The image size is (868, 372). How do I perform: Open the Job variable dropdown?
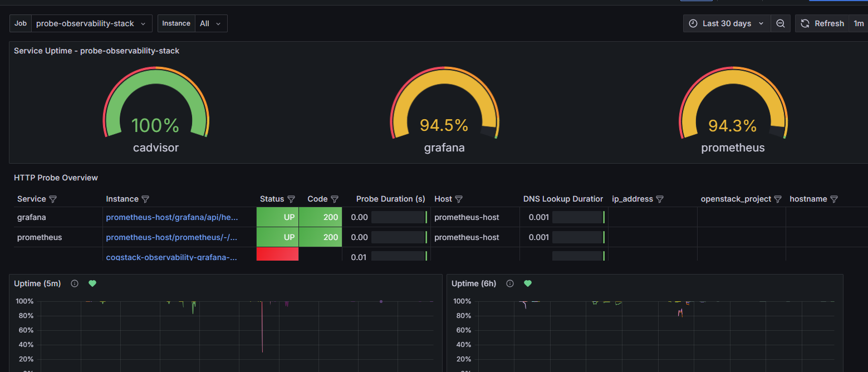[92, 23]
